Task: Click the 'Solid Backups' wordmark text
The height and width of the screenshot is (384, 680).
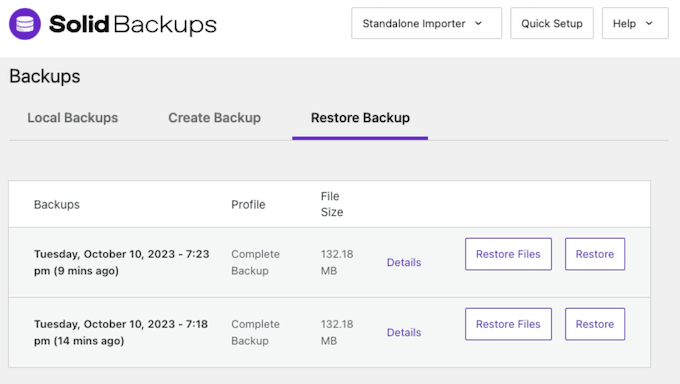Action: tap(133, 24)
